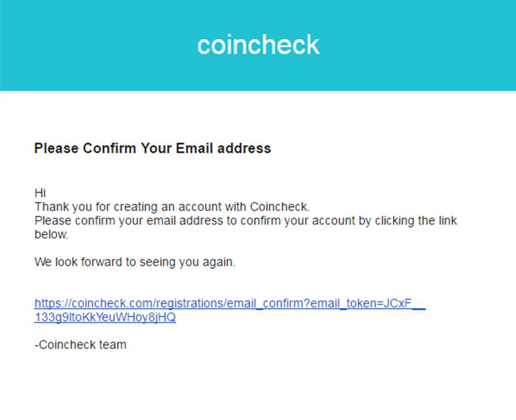The height and width of the screenshot is (420, 516).
Task: Open the email confirmation link
Action: point(230,310)
